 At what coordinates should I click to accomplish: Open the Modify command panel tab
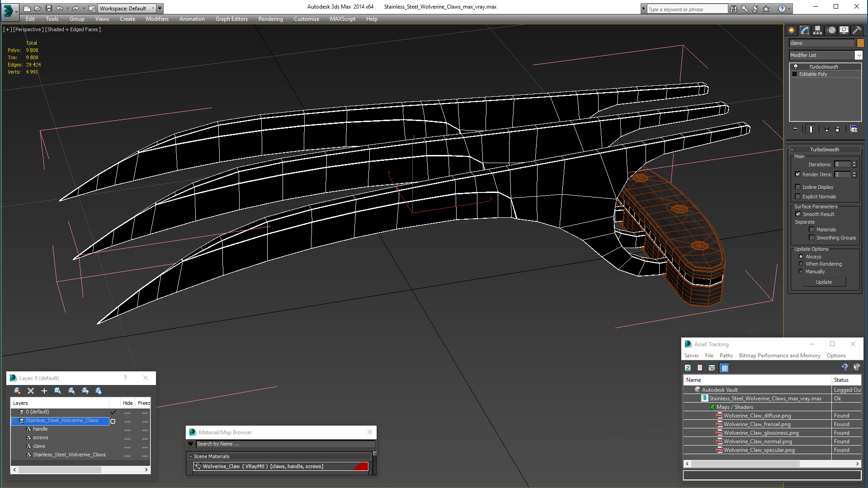(x=805, y=30)
